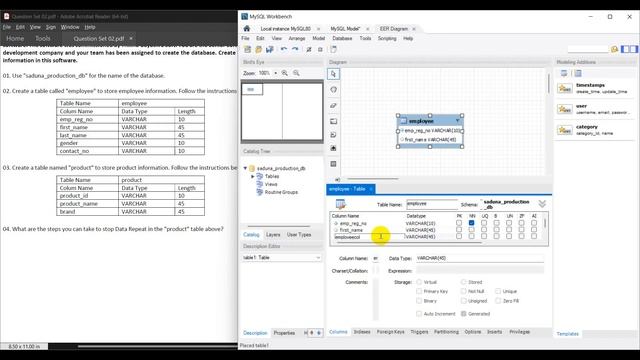Select the text note tool
The image size is (640, 360).
coord(333,135)
